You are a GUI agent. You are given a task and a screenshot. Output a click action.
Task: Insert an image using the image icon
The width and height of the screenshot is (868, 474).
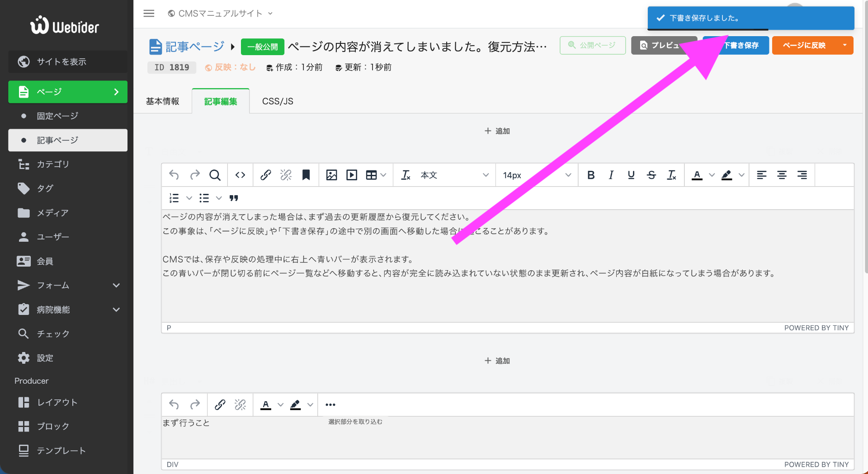pyautogui.click(x=331, y=175)
